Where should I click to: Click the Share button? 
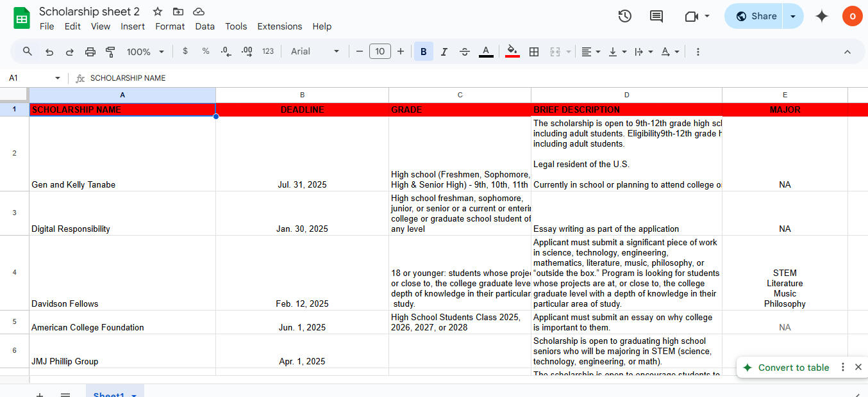click(756, 16)
